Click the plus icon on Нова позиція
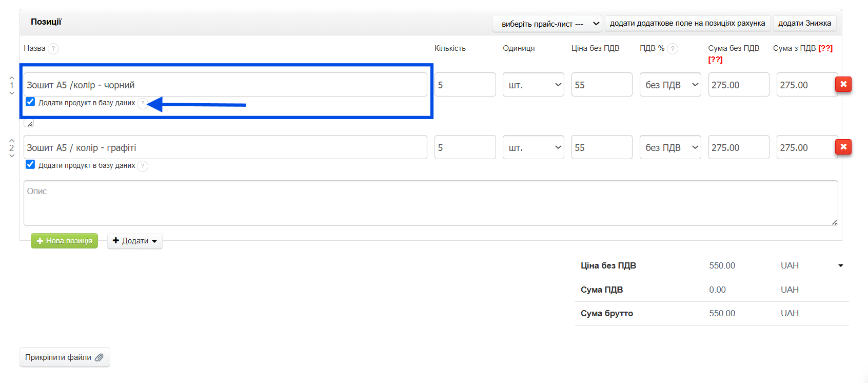This screenshot has width=868, height=383. 40,241
